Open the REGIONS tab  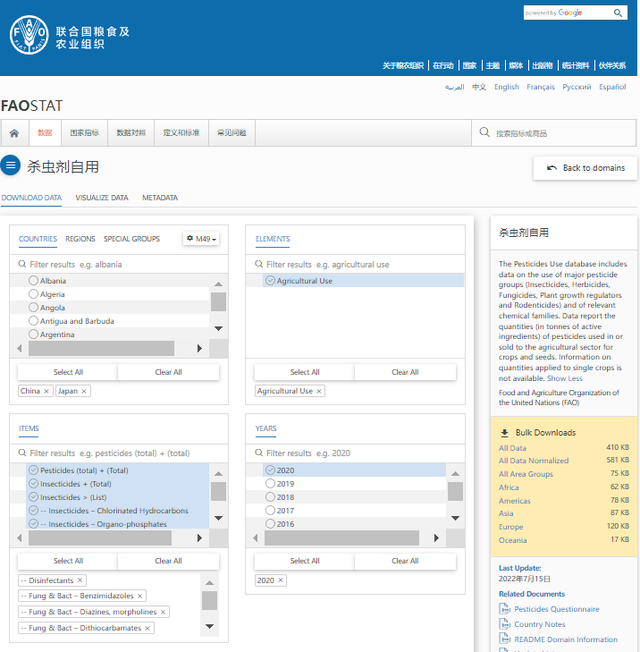[80, 239]
